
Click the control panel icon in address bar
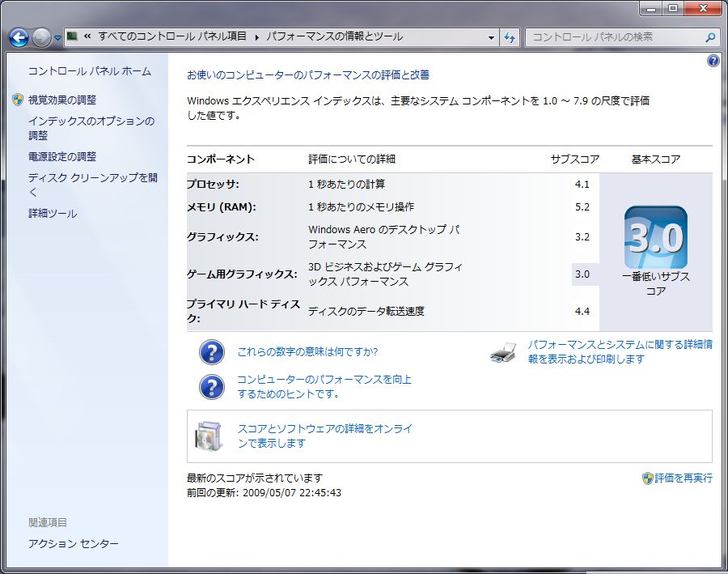pyautogui.click(x=72, y=36)
